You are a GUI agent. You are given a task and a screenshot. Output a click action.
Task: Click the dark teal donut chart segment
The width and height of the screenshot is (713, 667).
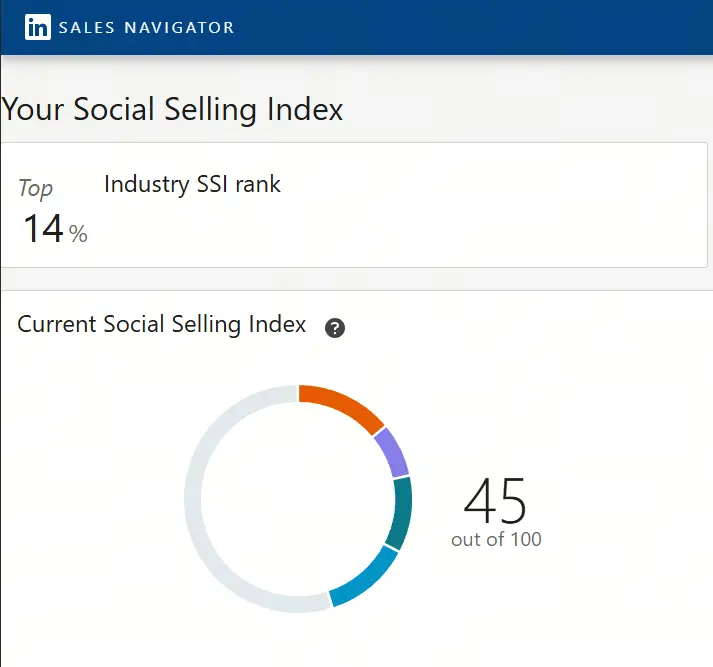pos(400,513)
